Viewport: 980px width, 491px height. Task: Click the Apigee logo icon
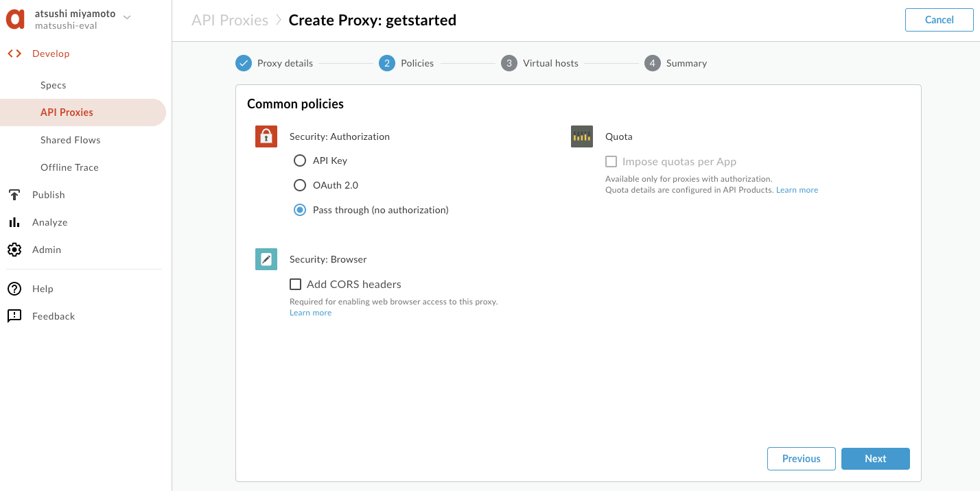(15, 19)
